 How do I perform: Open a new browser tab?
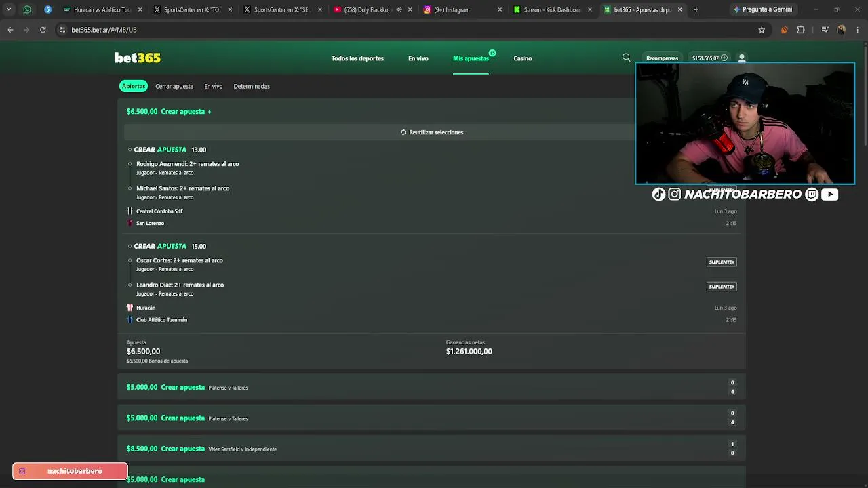pos(696,9)
